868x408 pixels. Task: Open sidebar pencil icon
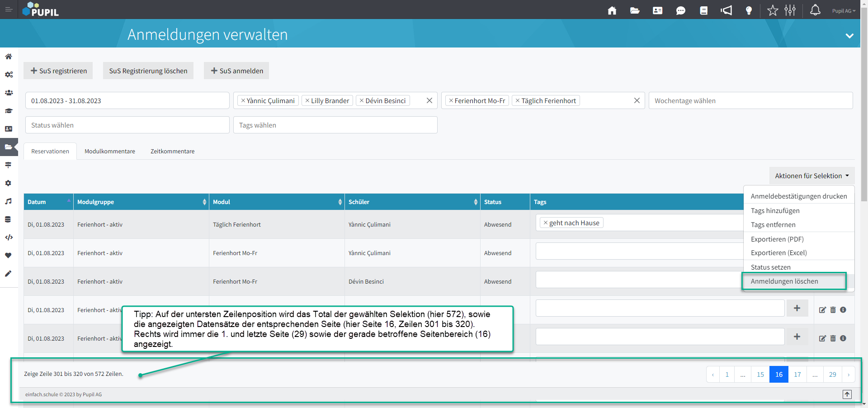pyautogui.click(x=8, y=274)
